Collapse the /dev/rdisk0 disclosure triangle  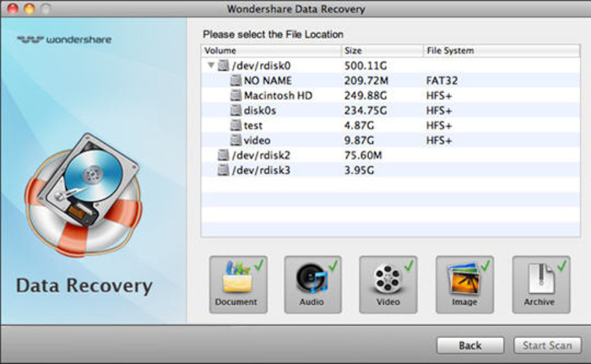click(x=211, y=65)
